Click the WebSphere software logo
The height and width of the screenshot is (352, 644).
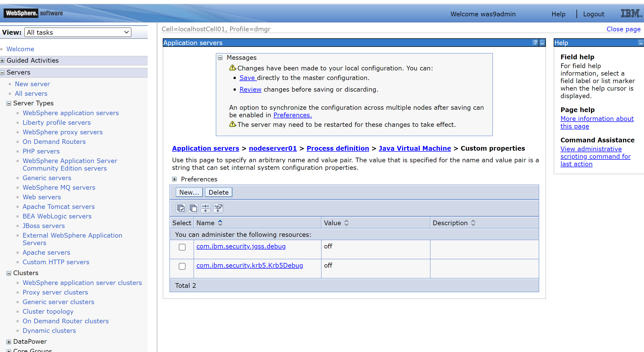(34, 13)
